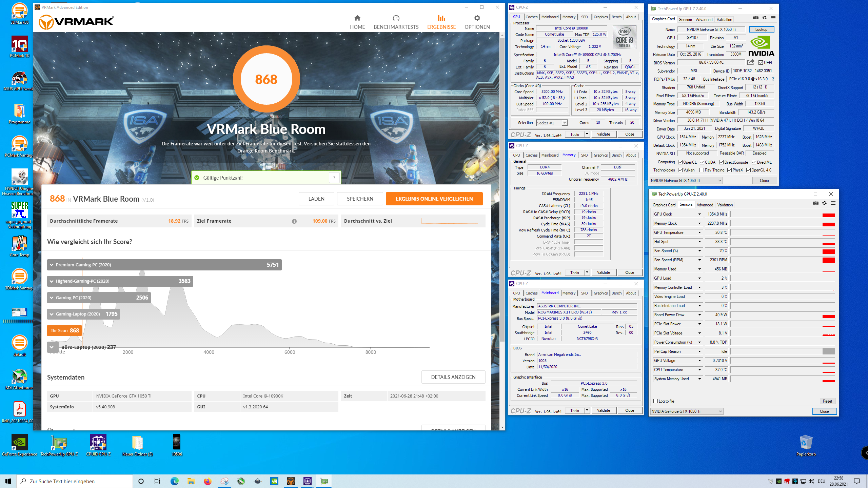868x488 pixels.
Task: Click the info icon next to Ziel Framerate
Action: pos(294,221)
